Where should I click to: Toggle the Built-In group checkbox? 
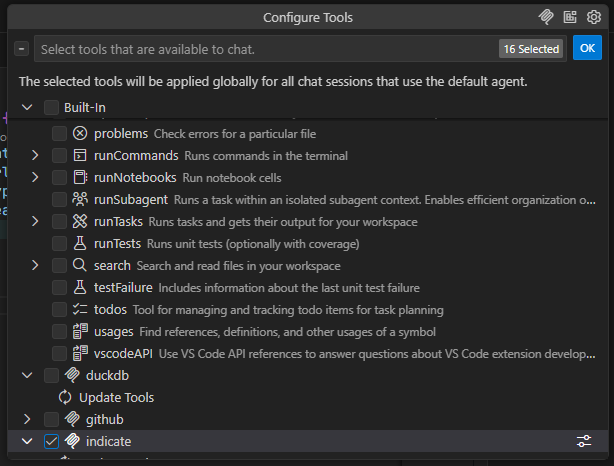[51, 107]
